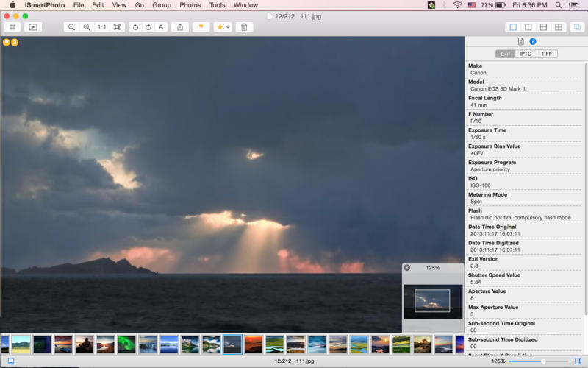The image size is (588, 368).
Task: Switch to the IPTC metadata tab
Action: click(525, 54)
